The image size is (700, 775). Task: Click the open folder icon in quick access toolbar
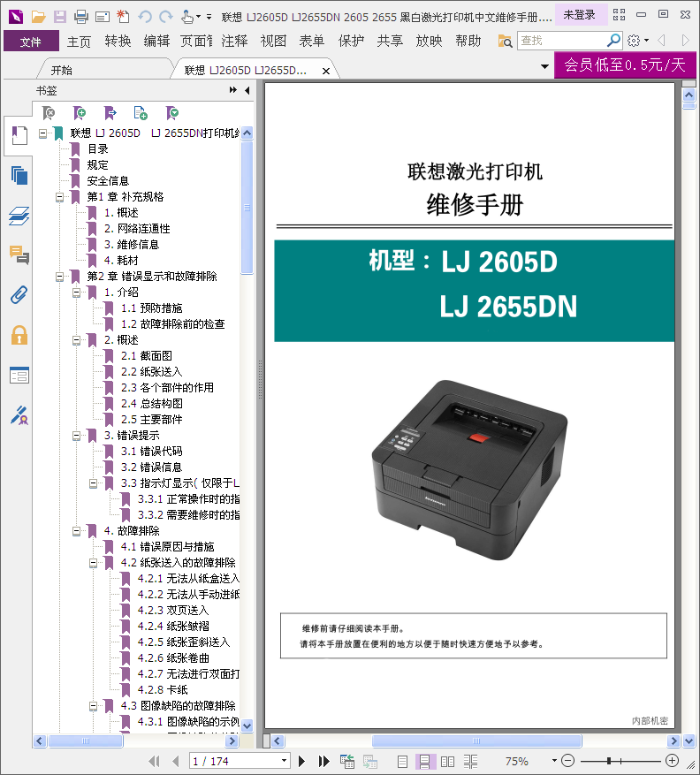click(x=38, y=17)
